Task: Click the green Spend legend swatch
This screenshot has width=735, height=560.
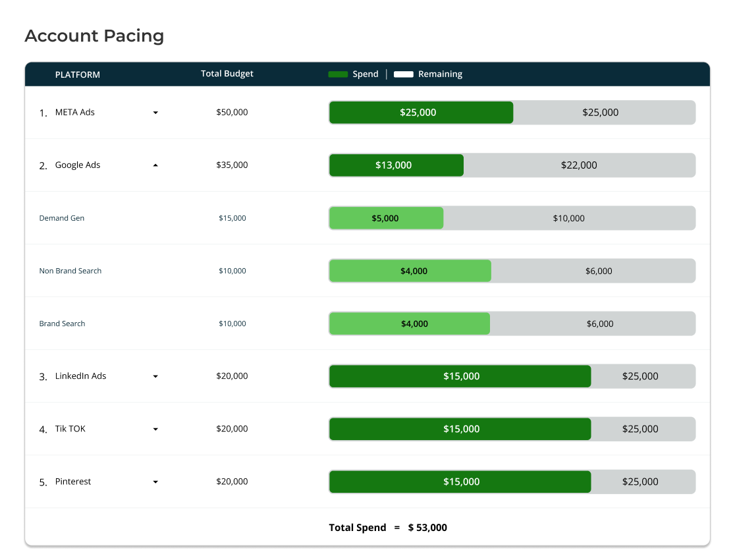Action: (x=338, y=74)
